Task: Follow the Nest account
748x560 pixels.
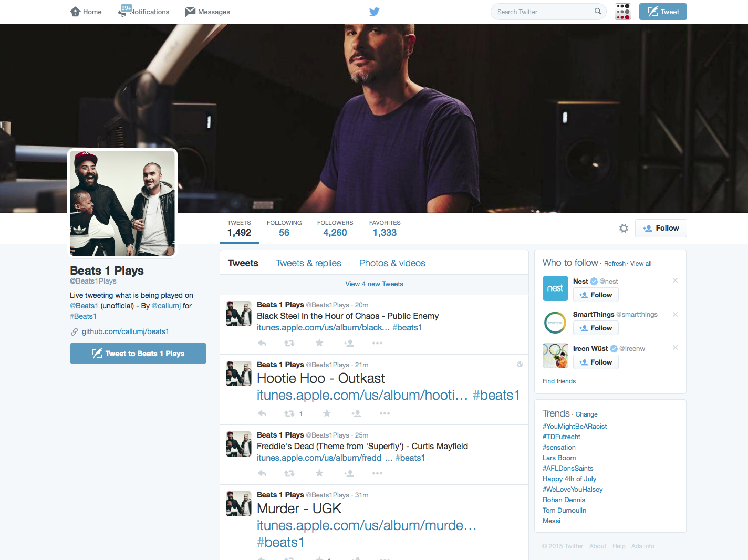Action: (x=596, y=295)
